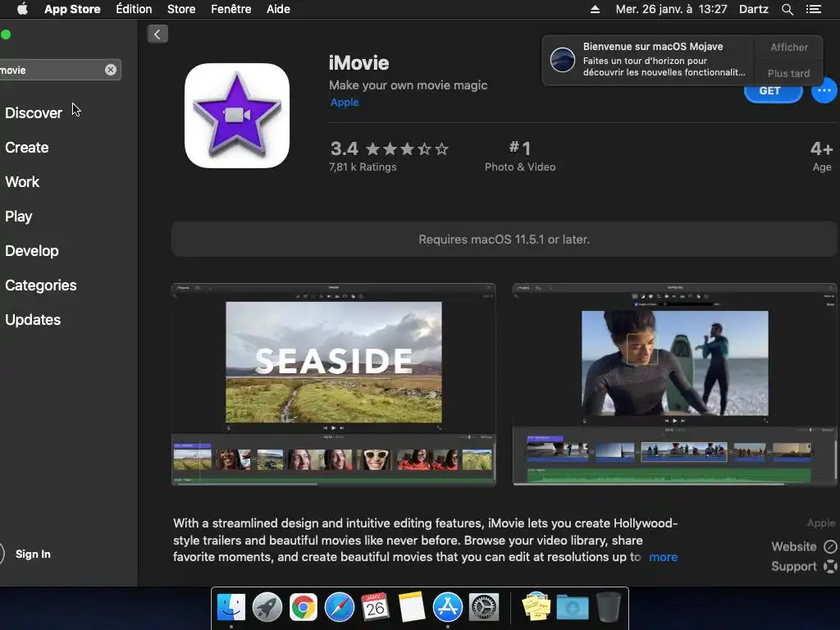
Task: Select Categories in the sidebar
Action: pyautogui.click(x=41, y=285)
